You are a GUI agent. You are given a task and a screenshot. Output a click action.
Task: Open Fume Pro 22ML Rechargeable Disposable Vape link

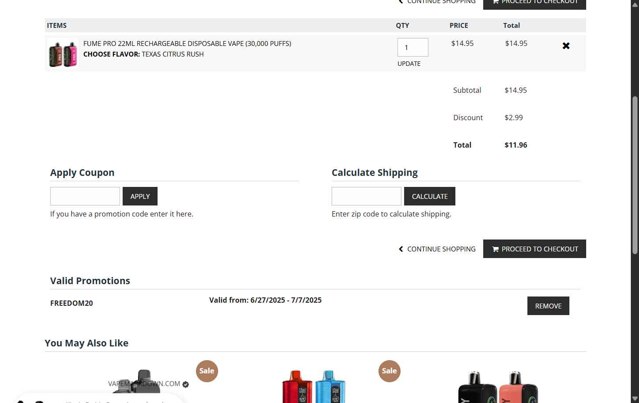pos(187,43)
